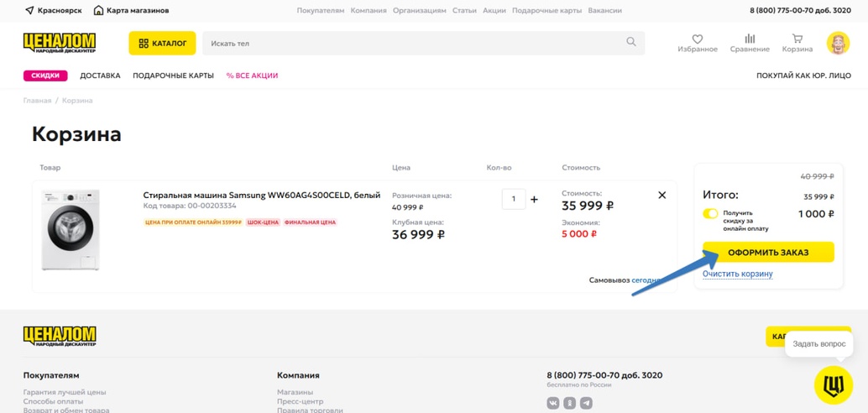Open the Сравнение bars icon
This screenshot has width=868, height=413.
tap(750, 39)
